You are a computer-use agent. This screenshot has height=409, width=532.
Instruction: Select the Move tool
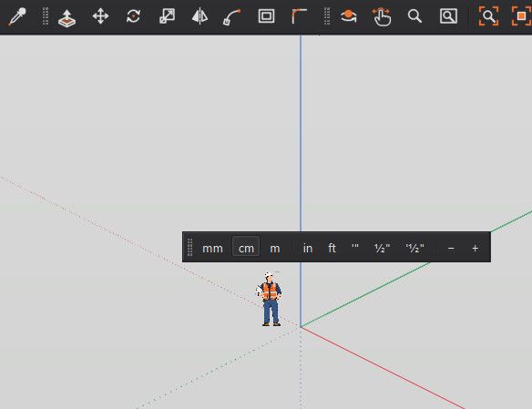[x=100, y=16]
